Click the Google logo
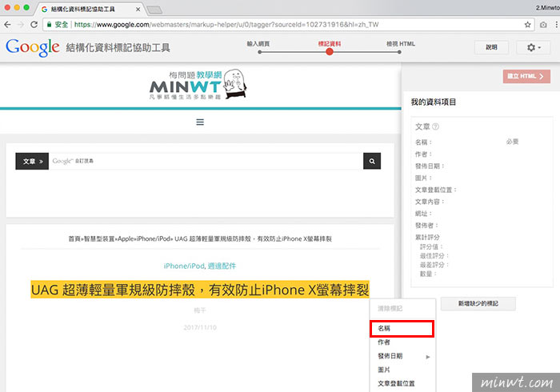The image size is (560, 392). 33,47
